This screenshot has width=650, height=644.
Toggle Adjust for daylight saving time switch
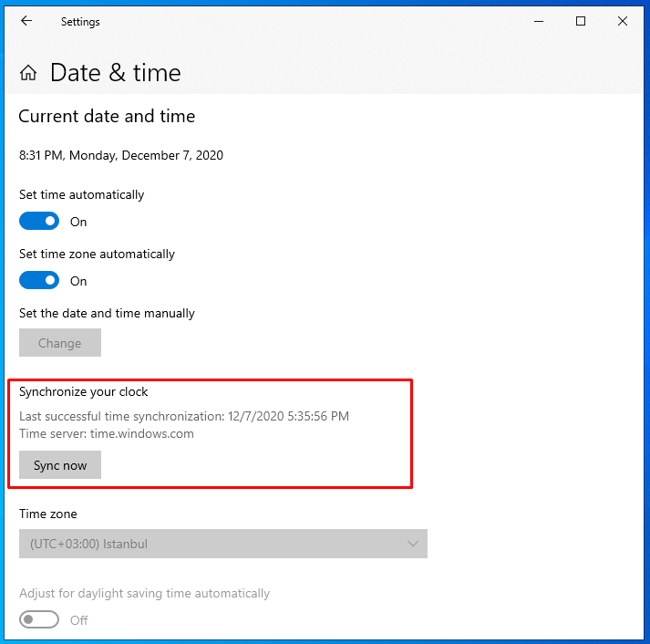click(x=39, y=619)
